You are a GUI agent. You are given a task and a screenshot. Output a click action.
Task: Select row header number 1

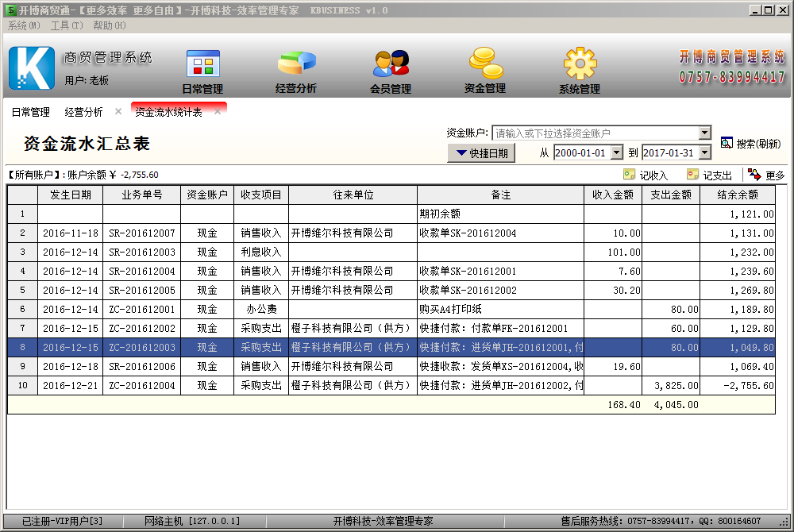pyautogui.click(x=22, y=214)
